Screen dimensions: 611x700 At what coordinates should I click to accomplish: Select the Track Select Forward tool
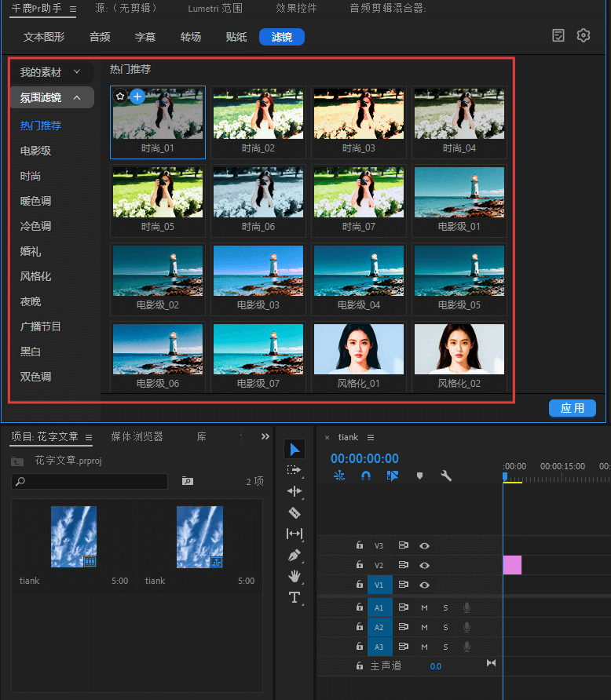point(295,470)
